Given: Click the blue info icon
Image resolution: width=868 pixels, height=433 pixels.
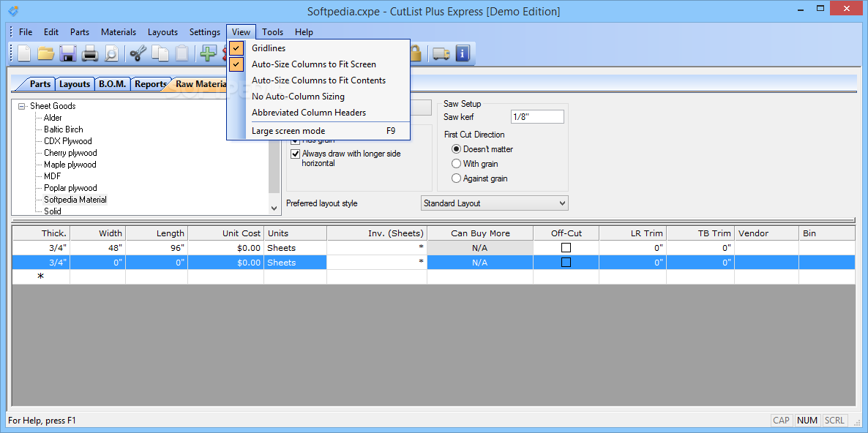Looking at the screenshot, I should [463, 53].
